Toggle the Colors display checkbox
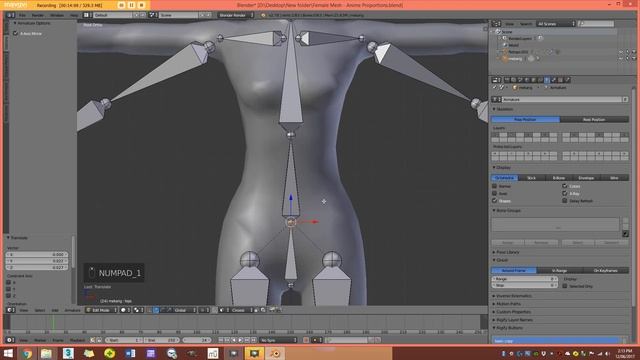Screen dimensions: 640x360 (x=565, y=186)
